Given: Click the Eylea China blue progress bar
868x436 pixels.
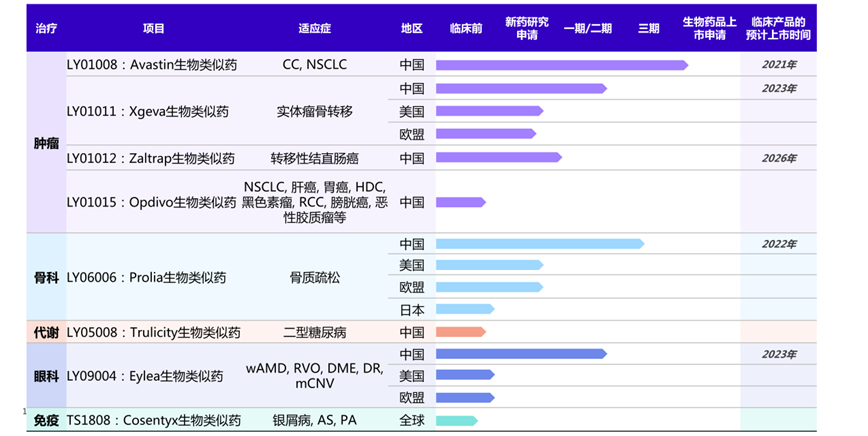Looking at the screenshot, I should point(521,354).
